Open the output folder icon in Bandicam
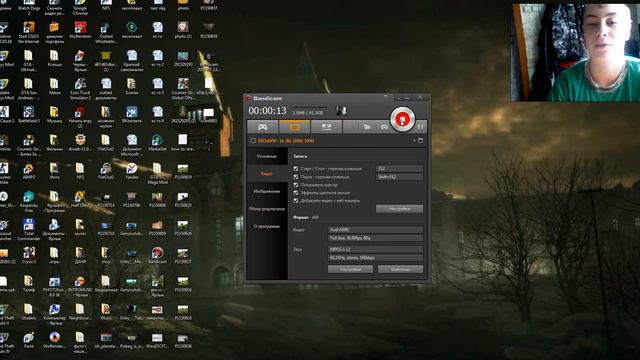Screen dimensions: 640x360 pyautogui.click(x=367, y=127)
